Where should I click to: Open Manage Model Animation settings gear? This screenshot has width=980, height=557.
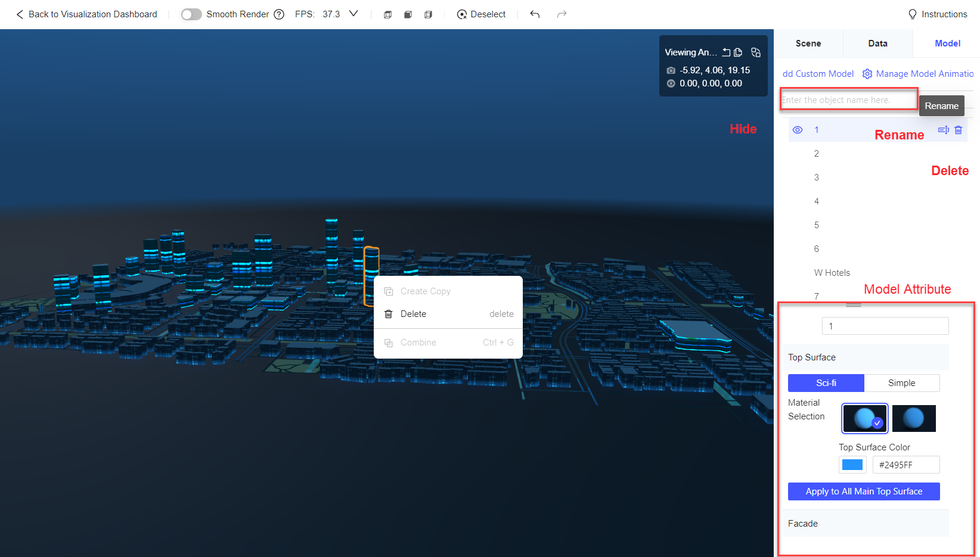867,73
